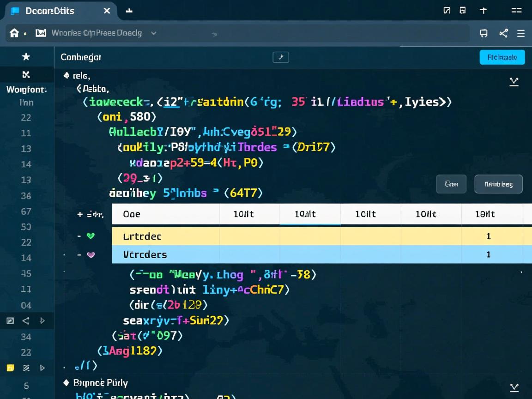This screenshot has width=532, height=399.
Task: Expand the breadcrumb dropdown chevron in address bar
Action: 154,33
